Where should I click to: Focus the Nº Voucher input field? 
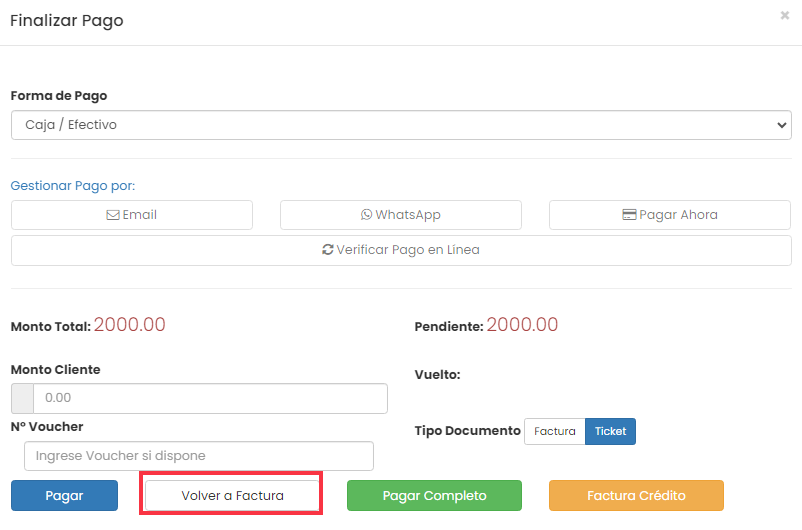[199, 456]
